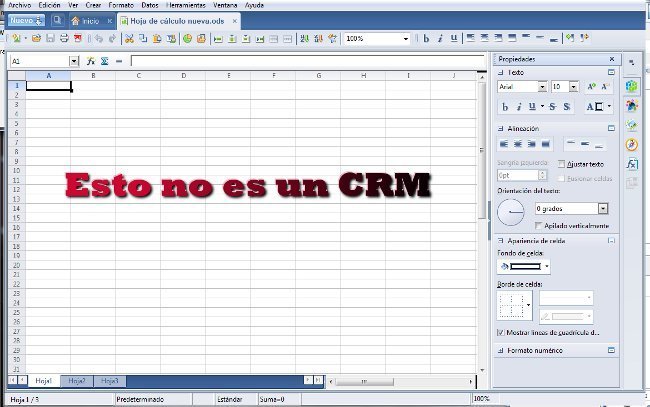Decrease font size in the Texto panel
The width and height of the screenshot is (650, 407).
click(x=605, y=87)
